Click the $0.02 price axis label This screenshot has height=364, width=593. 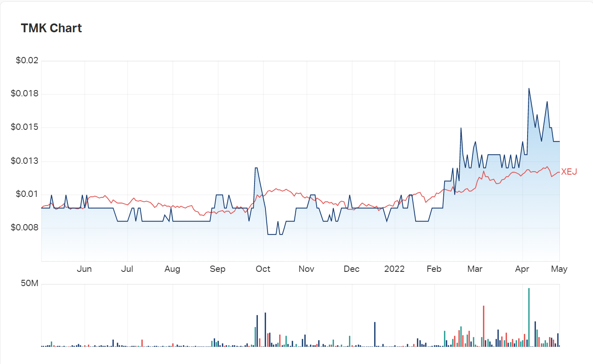[x=27, y=60]
